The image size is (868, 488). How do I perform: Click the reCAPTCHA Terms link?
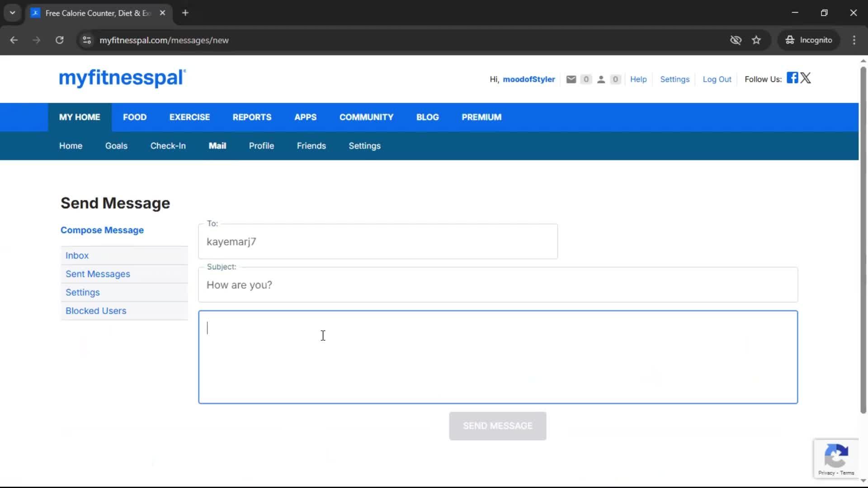coord(847,473)
